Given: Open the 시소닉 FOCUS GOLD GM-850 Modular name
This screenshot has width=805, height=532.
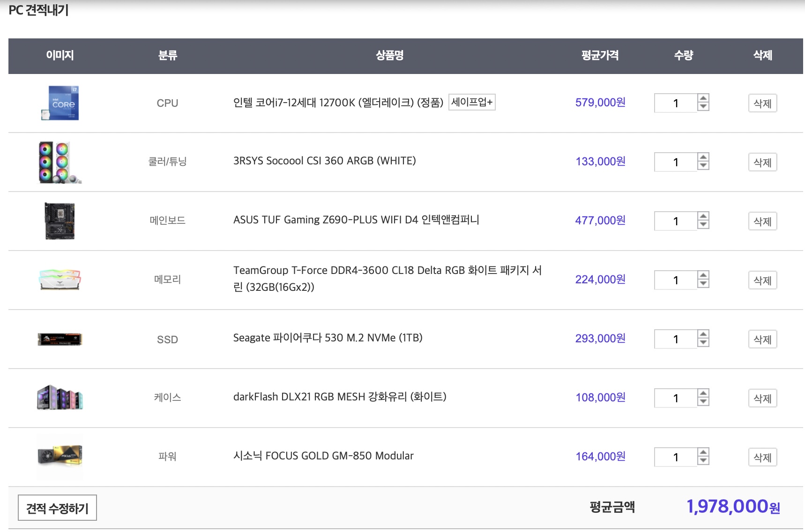Looking at the screenshot, I should point(323,456).
